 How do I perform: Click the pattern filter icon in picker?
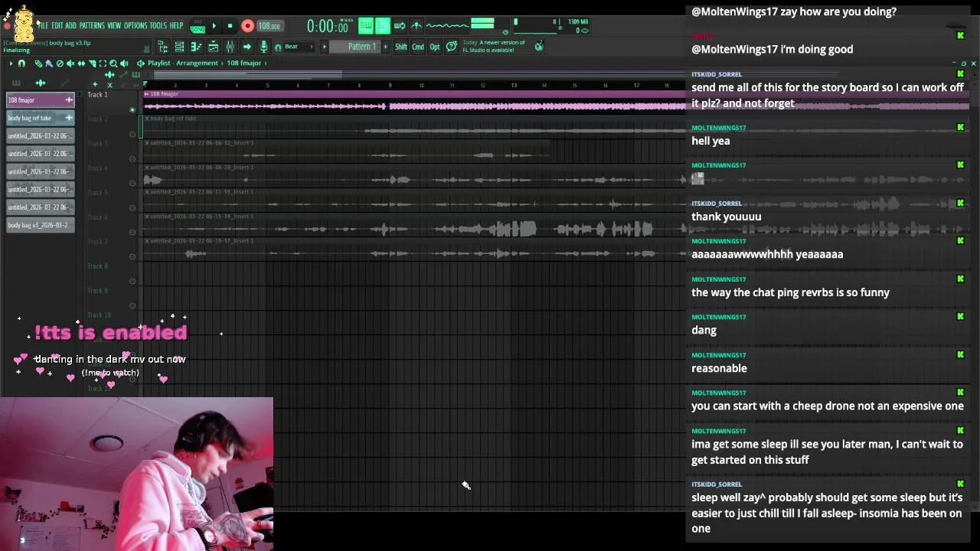tap(16, 83)
